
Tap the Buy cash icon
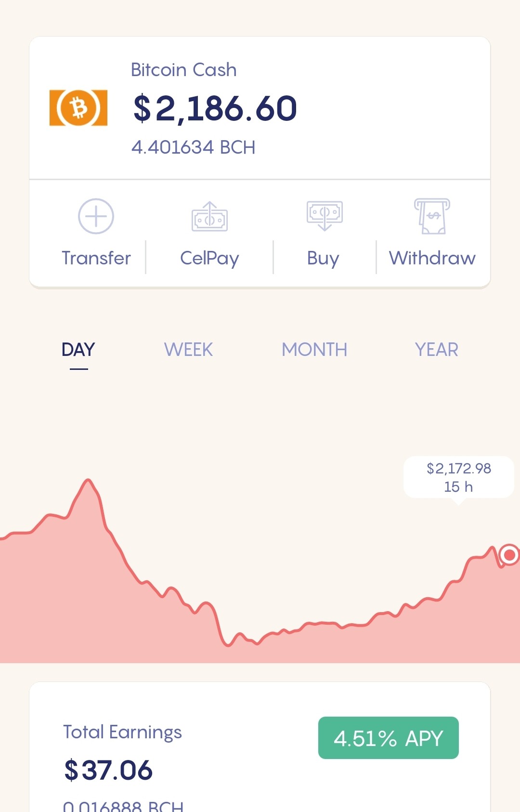click(x=325, y=216)
